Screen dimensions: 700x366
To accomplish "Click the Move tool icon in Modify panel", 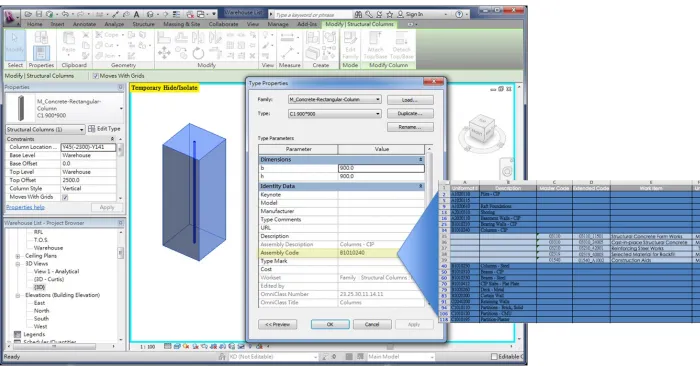I will coord(164,53).
